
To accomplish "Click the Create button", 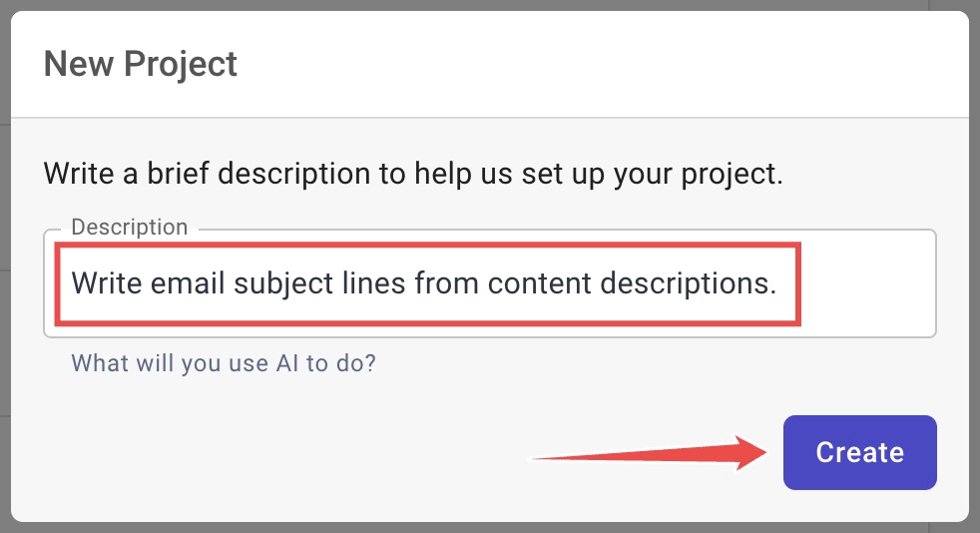I will click(x=859, y=452).
